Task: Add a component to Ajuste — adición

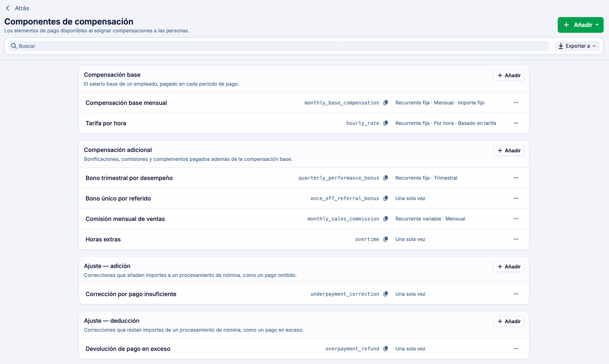Action: point(509,267)
